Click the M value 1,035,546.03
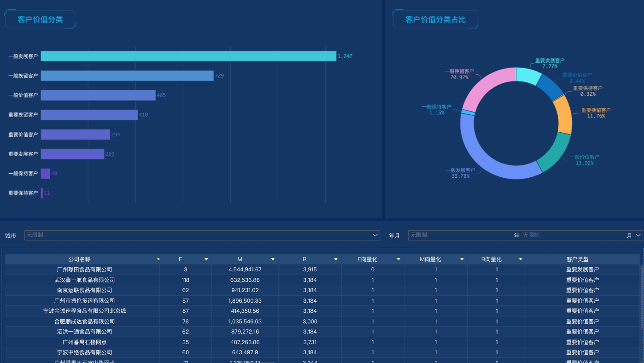This screenshot has width=644, height=363. pos(245,322)
